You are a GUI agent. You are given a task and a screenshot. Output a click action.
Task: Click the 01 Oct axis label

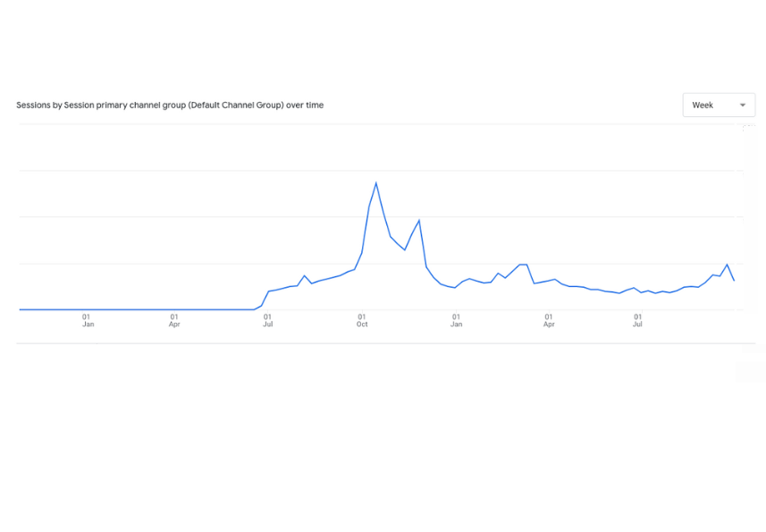coord(362,320)
